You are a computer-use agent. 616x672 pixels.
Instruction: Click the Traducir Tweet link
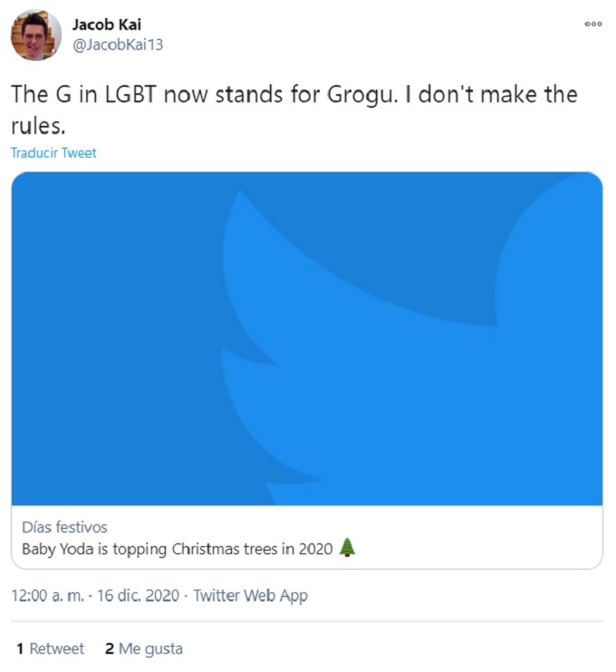53,153
